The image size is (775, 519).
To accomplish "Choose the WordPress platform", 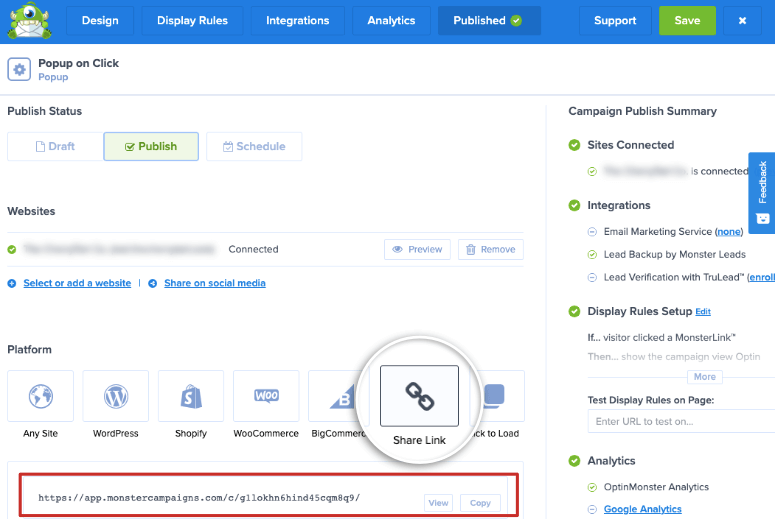I will [x=116, y=396].
